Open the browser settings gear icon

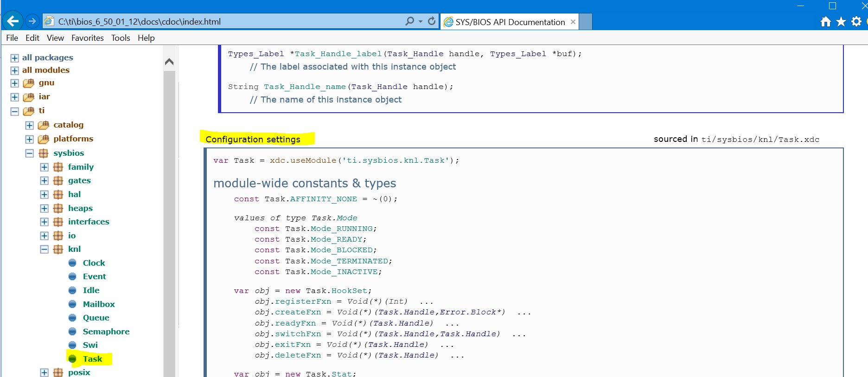click(856, 22)
